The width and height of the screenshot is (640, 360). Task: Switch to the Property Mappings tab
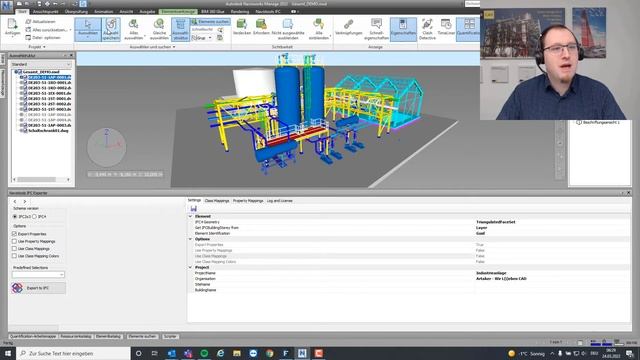248,201
